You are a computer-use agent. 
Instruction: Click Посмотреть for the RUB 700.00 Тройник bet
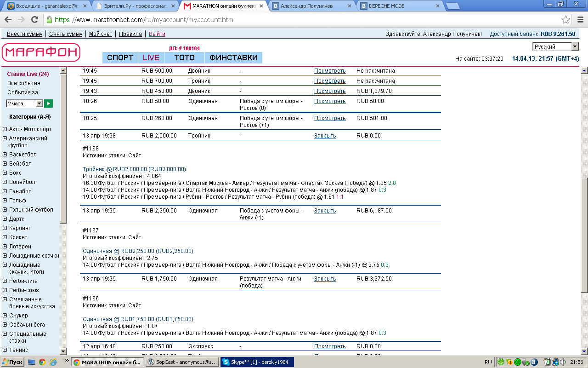pos(330,81)
